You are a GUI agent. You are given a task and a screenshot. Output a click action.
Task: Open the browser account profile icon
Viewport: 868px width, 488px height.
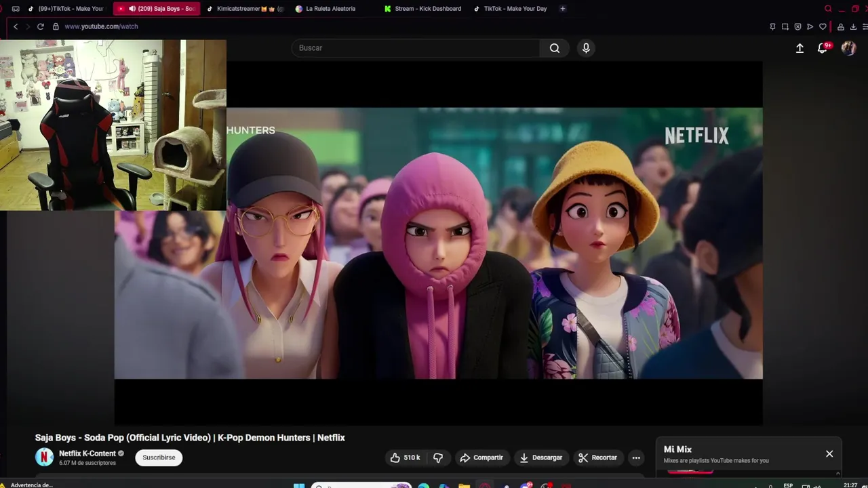(841, 26)
